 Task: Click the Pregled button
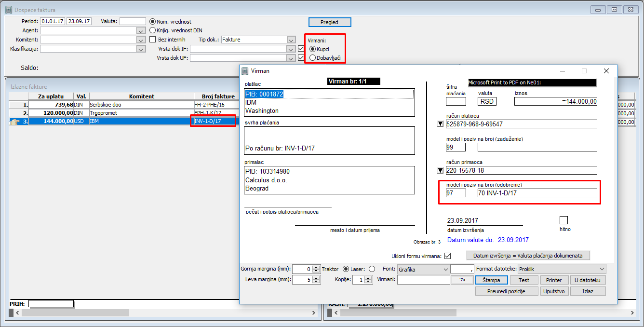(x=330, y=22)
